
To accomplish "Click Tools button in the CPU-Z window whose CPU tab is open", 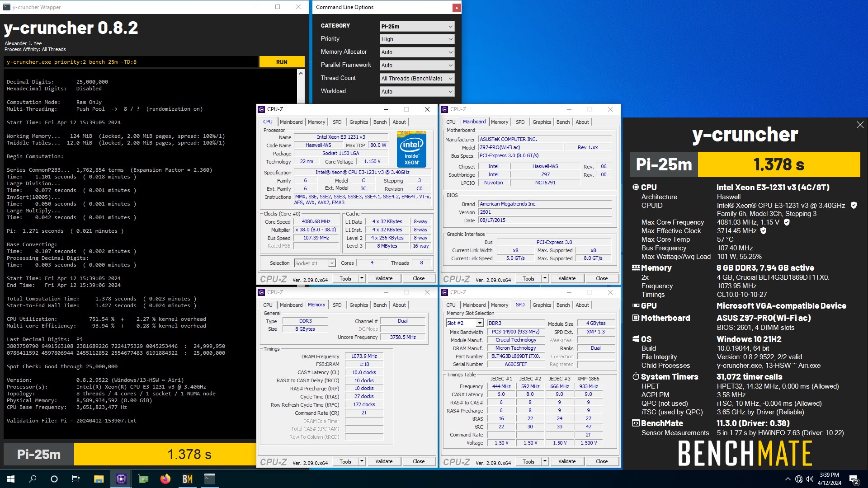I will point(345,279).
